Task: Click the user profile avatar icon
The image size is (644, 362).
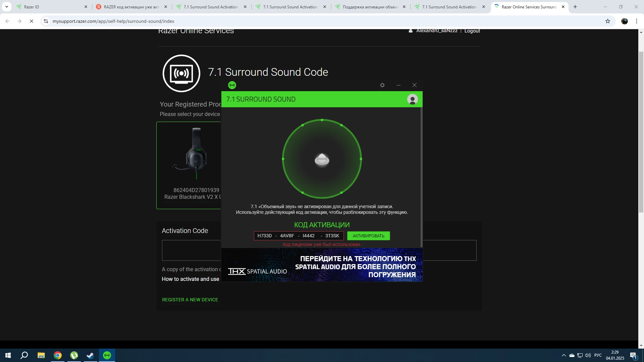Action: coord(412,99)
